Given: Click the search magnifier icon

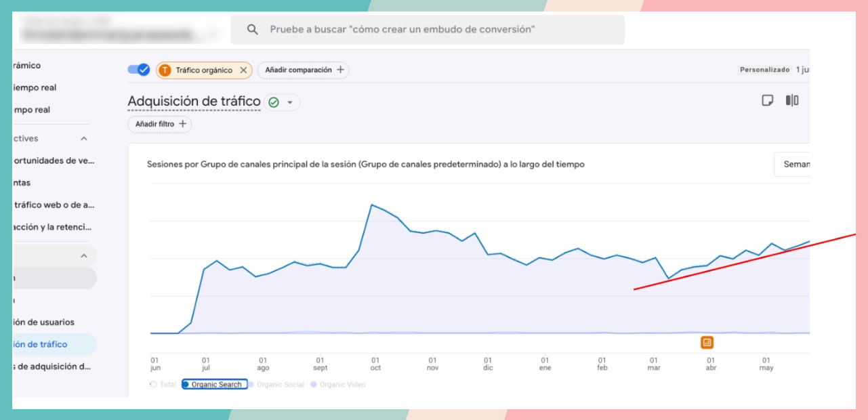Looking at the screenshot, I should (252, 30).
